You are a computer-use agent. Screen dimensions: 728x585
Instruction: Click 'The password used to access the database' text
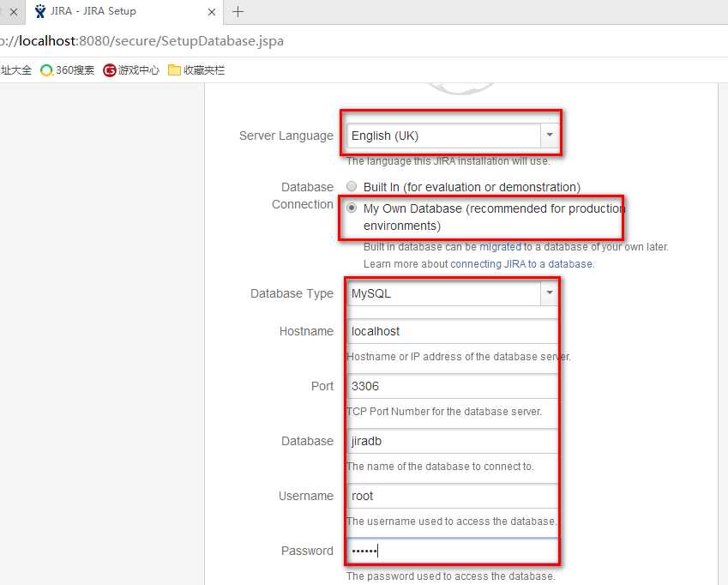pos(450,576)
